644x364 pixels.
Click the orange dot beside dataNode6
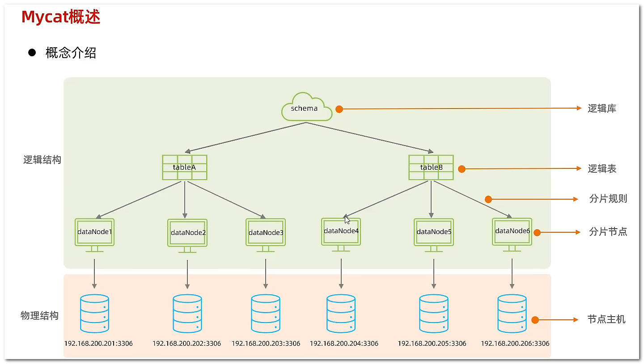click(537, 233)
